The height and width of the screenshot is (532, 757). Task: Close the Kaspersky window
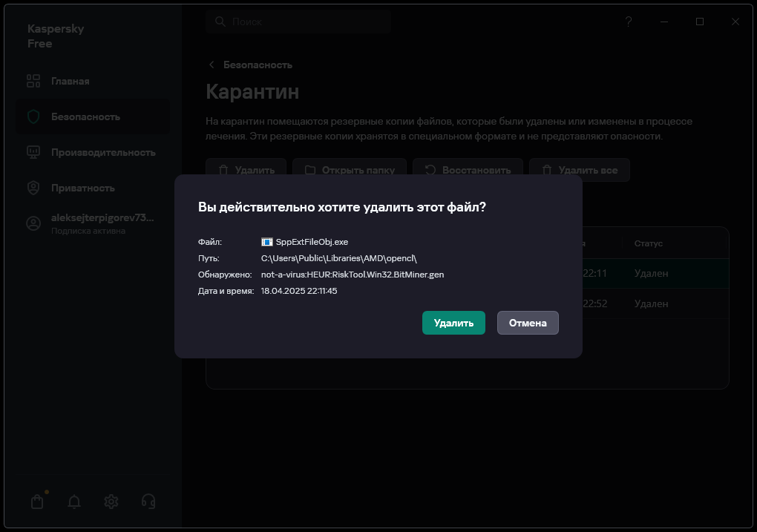click(x=735, y=22)
